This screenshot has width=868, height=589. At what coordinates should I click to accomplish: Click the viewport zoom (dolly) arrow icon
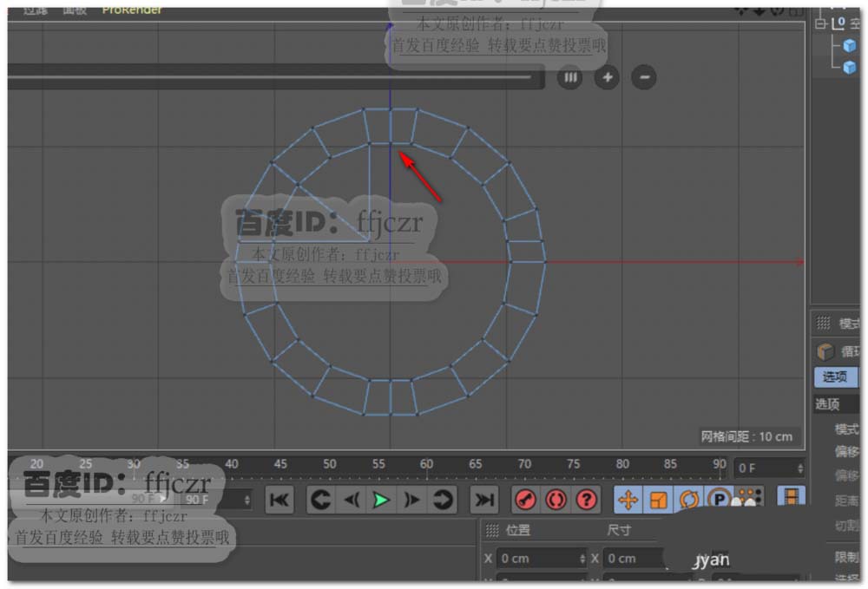759,10
